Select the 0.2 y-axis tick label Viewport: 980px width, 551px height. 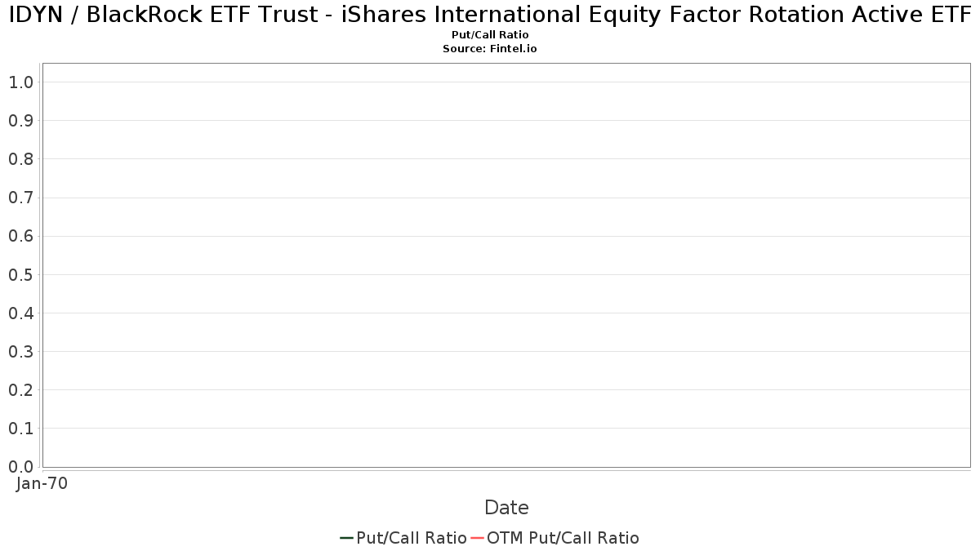pos(20,390)
